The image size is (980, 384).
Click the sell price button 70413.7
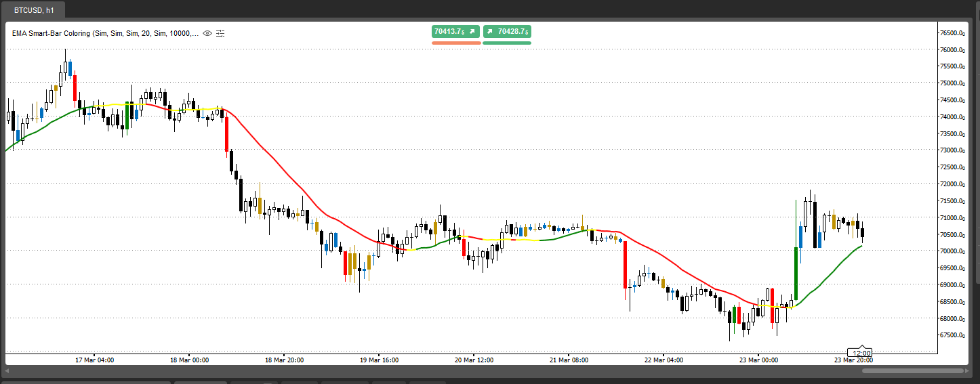tap(455, 31)
